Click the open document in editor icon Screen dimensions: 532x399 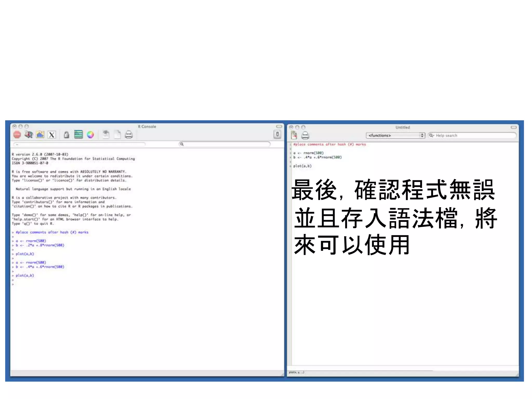[106, 134]
